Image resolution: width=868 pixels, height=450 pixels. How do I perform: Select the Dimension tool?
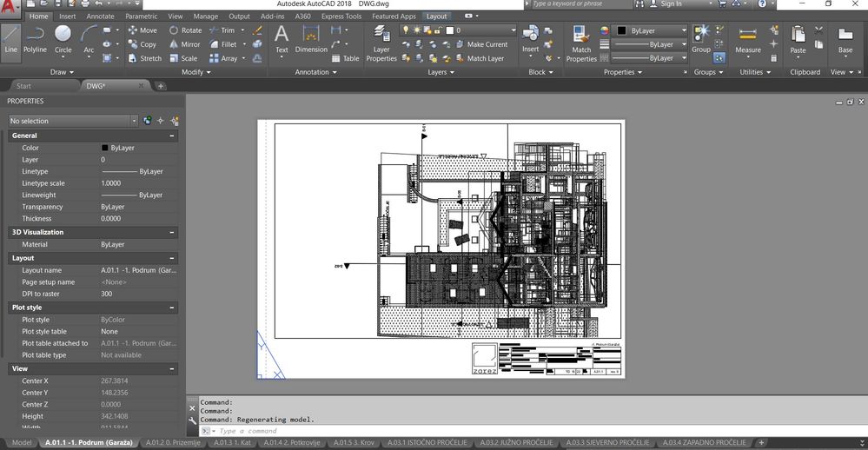tap(311, 39)
